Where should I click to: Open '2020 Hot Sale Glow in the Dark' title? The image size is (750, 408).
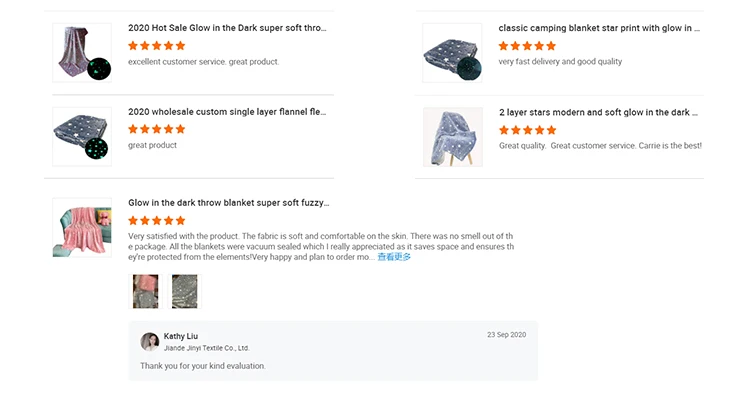click(x=228, y=29)
